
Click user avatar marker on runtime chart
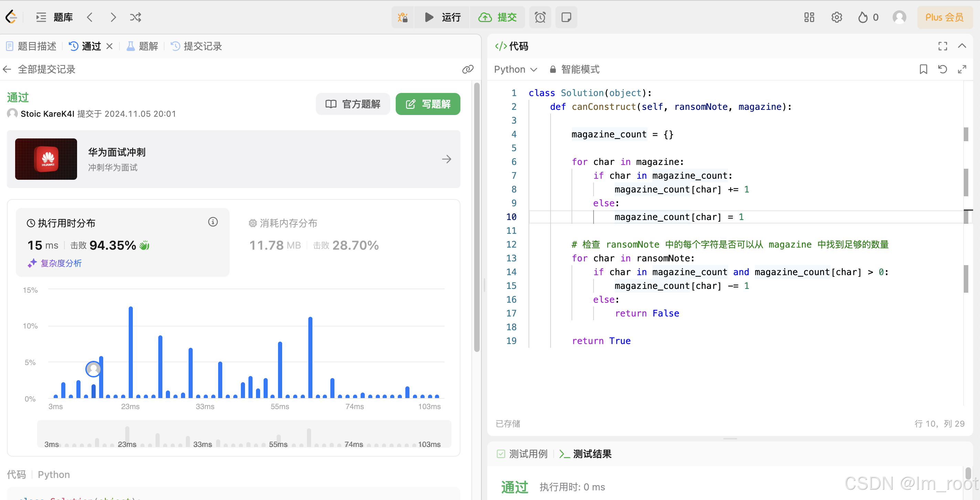[93, 368]
